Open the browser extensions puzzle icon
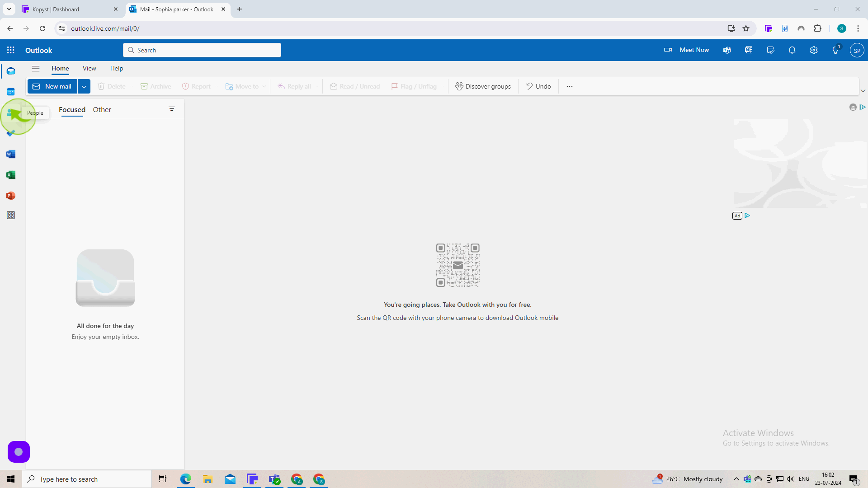The image size is (868, 488). [817, 28]
